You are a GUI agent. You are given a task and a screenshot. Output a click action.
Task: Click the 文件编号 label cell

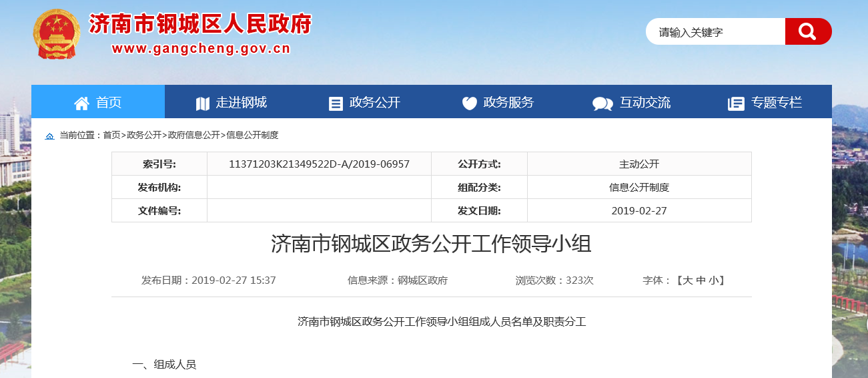coord(159,210)
